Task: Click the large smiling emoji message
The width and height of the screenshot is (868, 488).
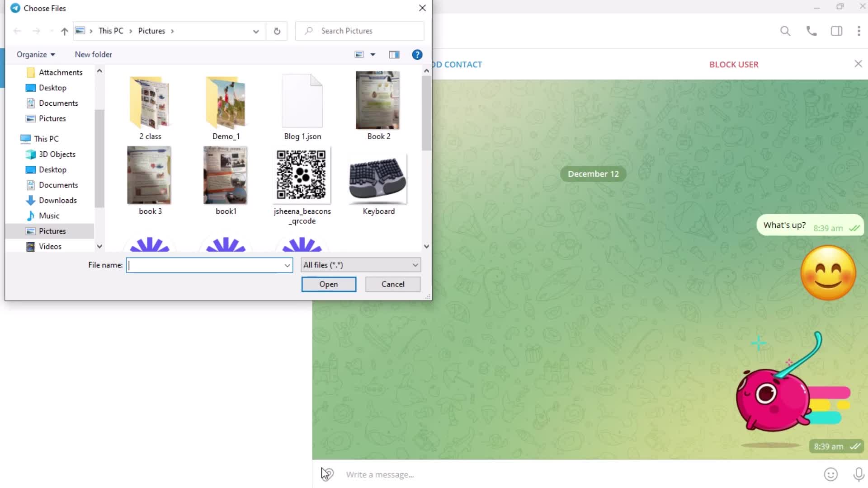Action: [828, 273]
